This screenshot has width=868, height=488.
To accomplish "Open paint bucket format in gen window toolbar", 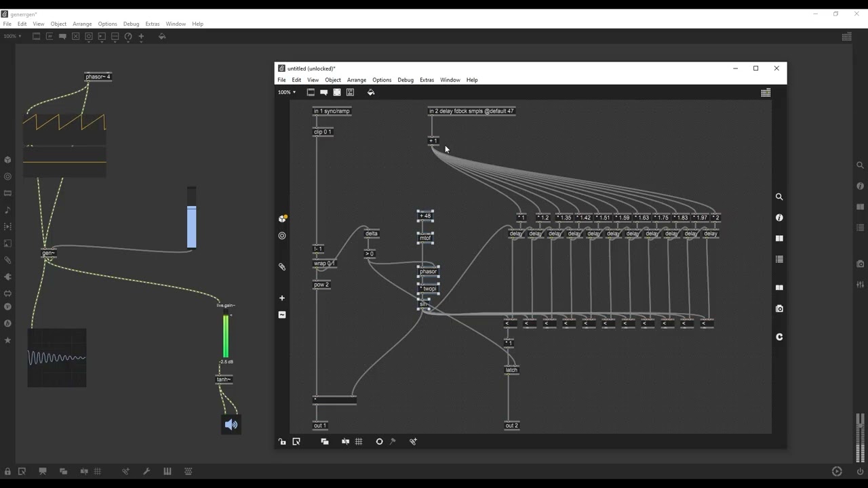I will (371, 92).
